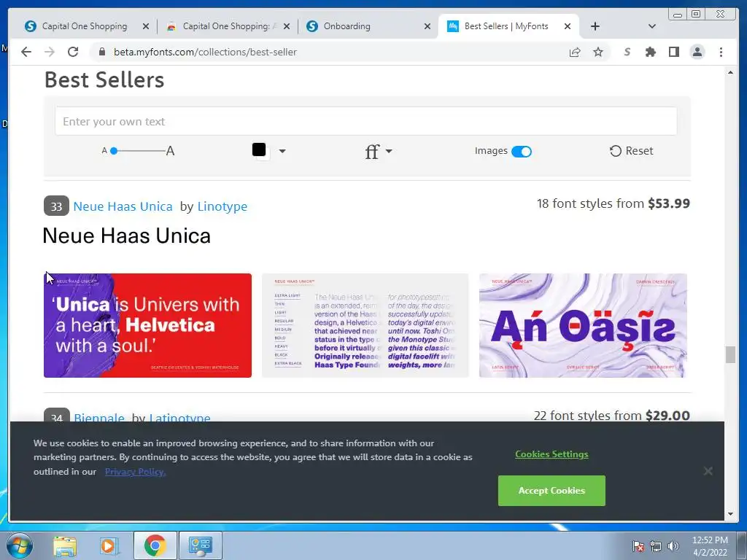The height and width of the screenshot is (560, 747).
Task: Open the Neue Haas Unica font link
Action: (123, 206)
